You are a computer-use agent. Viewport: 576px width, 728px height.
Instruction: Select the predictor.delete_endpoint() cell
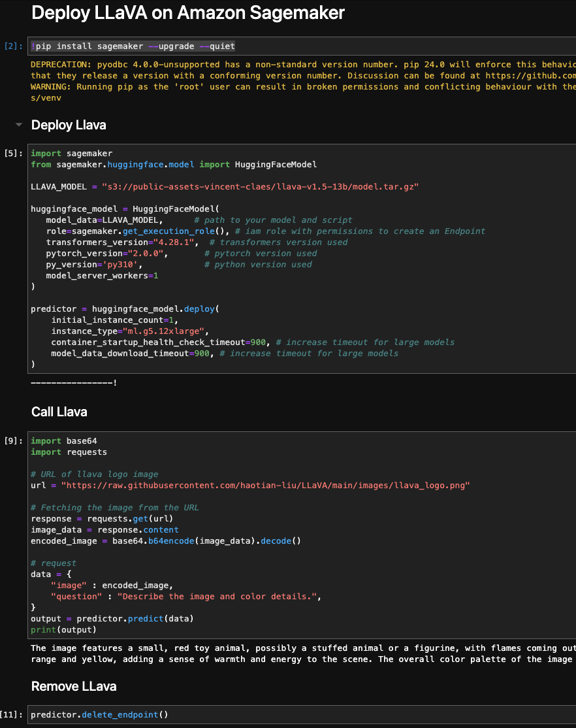(302, 714)
